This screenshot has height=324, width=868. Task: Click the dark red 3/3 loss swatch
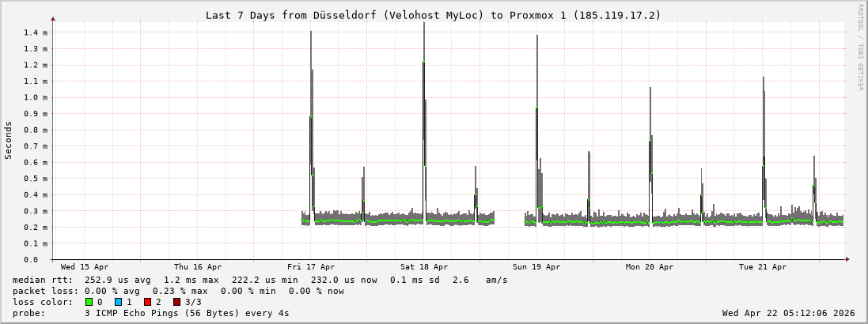[x=176, y=302]
